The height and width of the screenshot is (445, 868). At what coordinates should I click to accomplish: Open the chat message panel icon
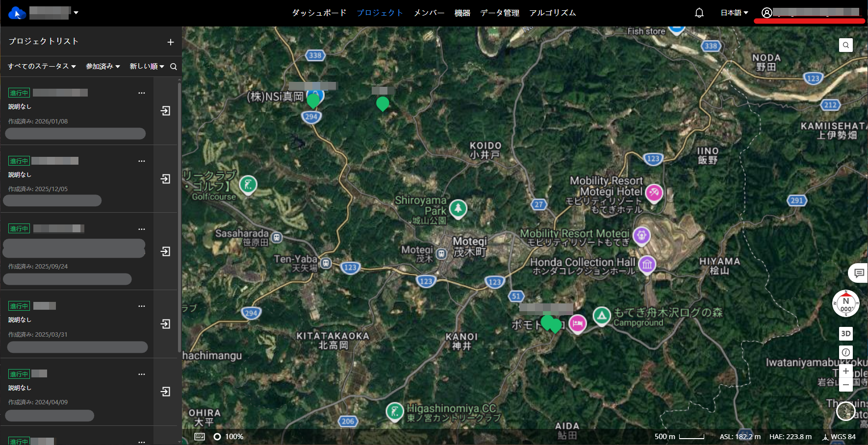tap(859, 273)
